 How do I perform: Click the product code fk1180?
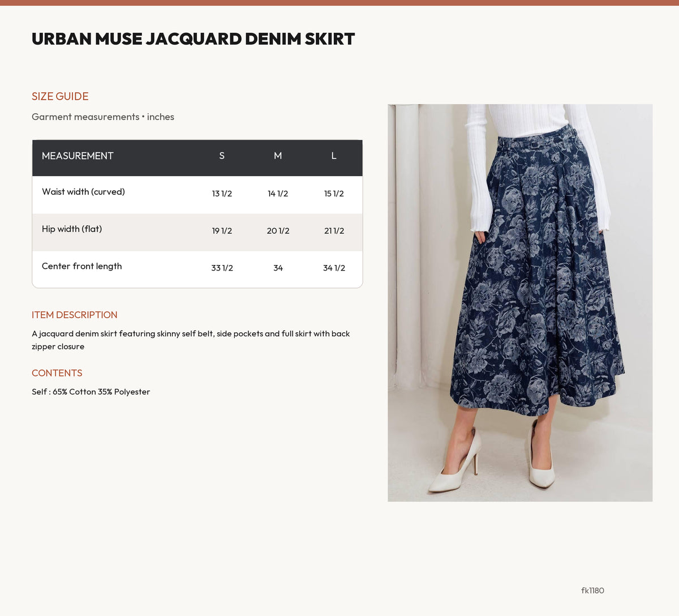pos(592,591)
